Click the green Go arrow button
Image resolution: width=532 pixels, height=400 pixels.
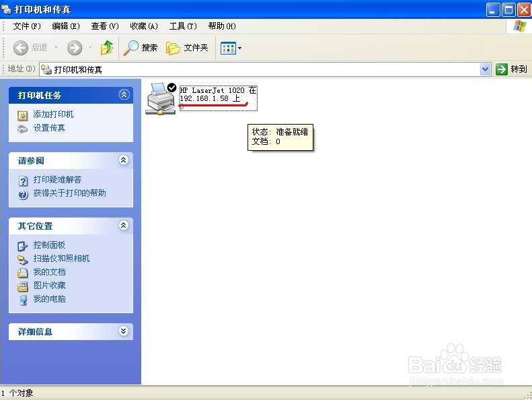tap(502, 69)
